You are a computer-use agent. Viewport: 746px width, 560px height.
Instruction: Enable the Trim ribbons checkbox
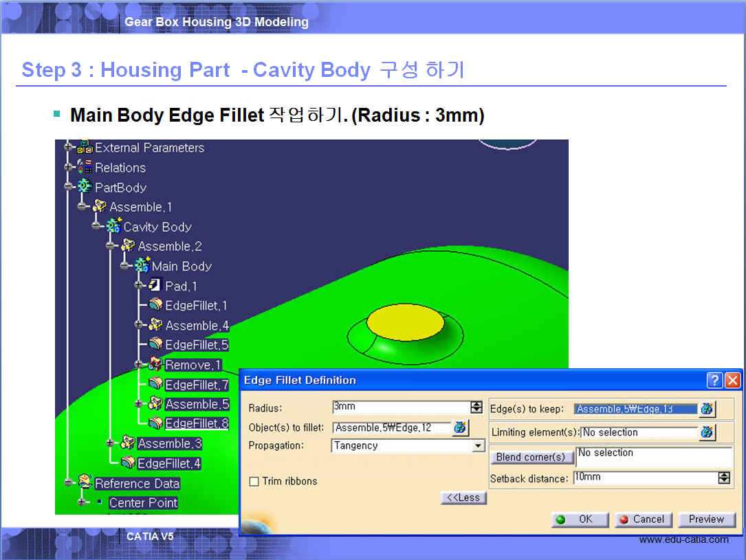[x=254, y=482]
